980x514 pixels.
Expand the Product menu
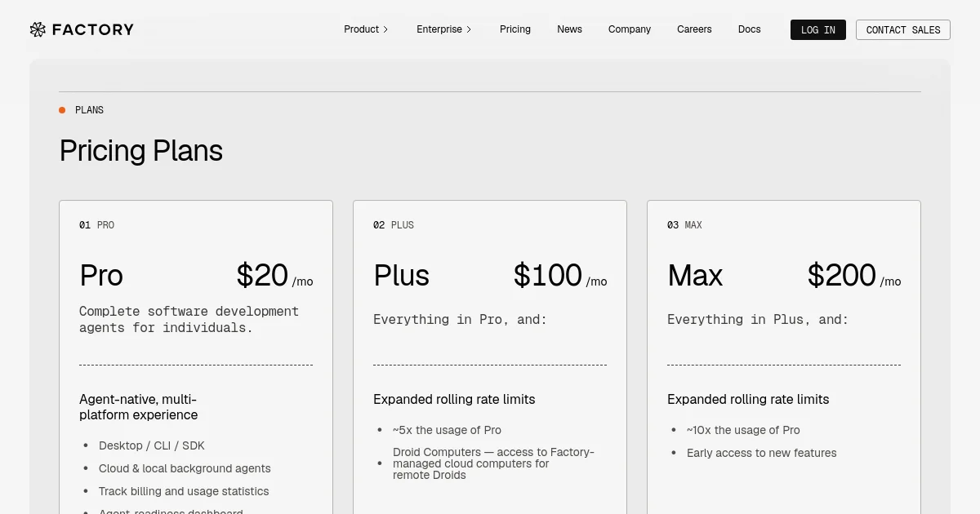(366, 29)
